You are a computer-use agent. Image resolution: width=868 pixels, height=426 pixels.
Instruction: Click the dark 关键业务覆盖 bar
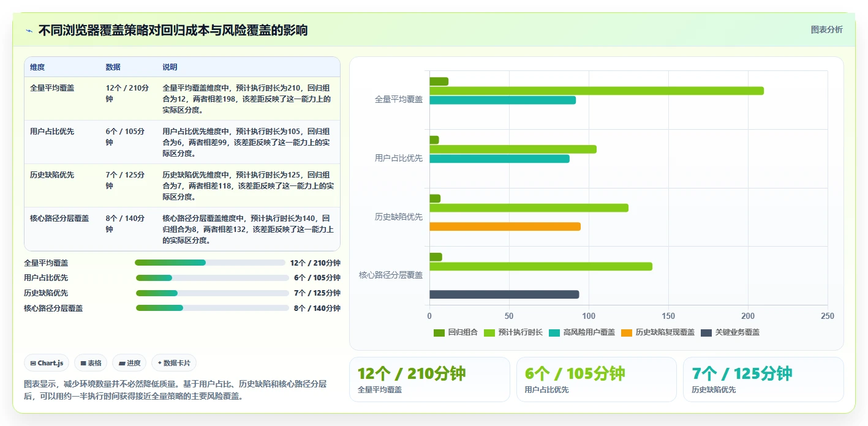(504, 294)
